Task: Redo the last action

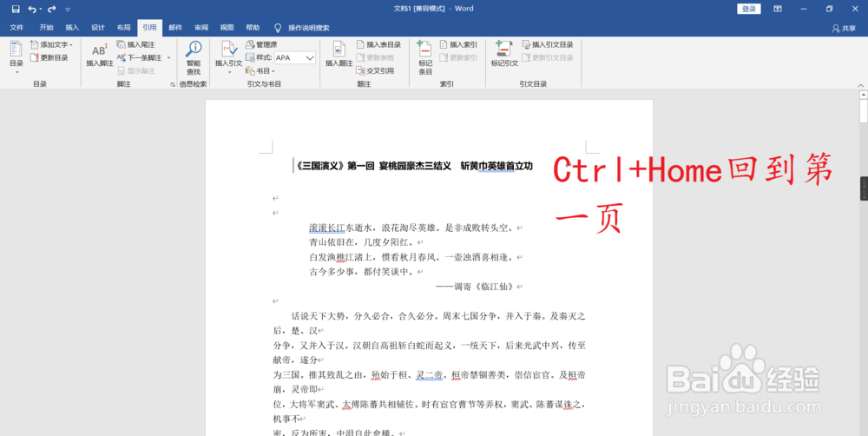Action: point(52,9)
